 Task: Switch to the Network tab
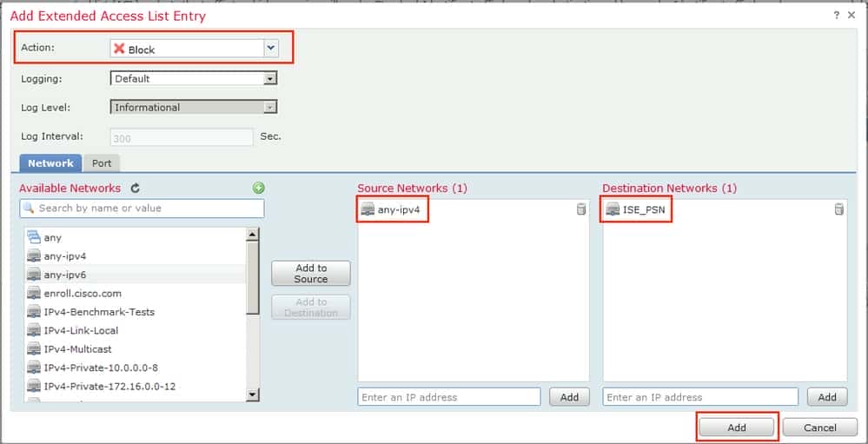[x=50, y=163]
